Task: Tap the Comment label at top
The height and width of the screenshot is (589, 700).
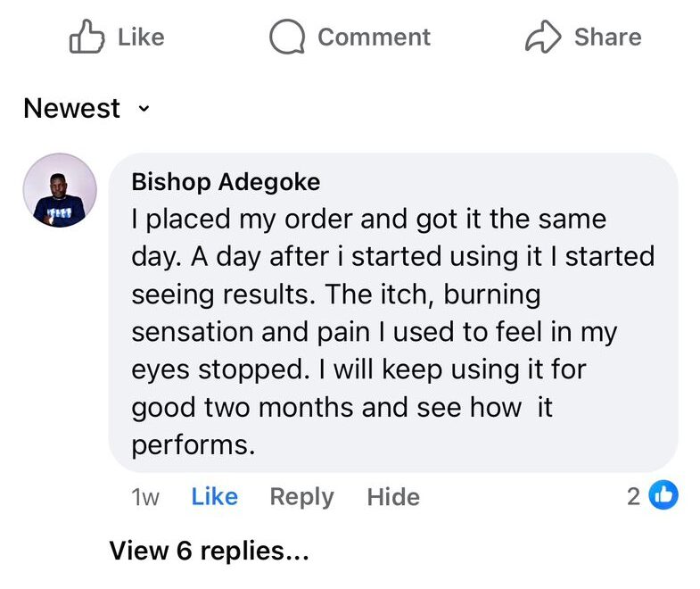Action: [x=374, y=37]
